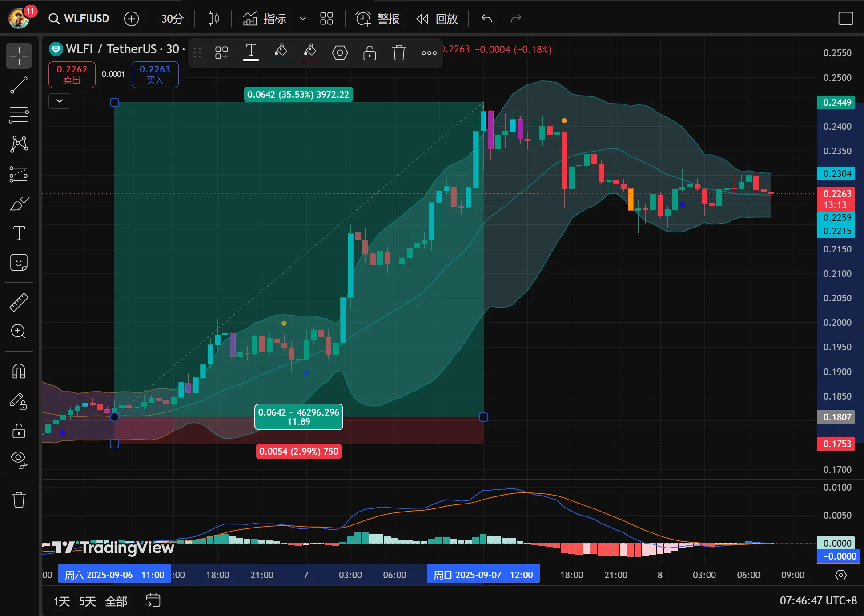Click the risk/reward label 11.89
This screenshot has width=864, height=616.
click(x=299, y=417)
